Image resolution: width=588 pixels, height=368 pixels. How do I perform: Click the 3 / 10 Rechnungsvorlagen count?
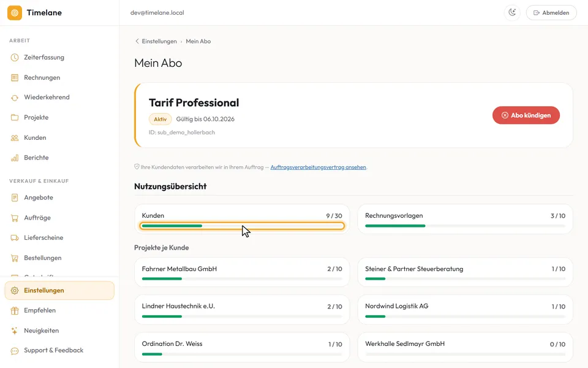(557, 216)
